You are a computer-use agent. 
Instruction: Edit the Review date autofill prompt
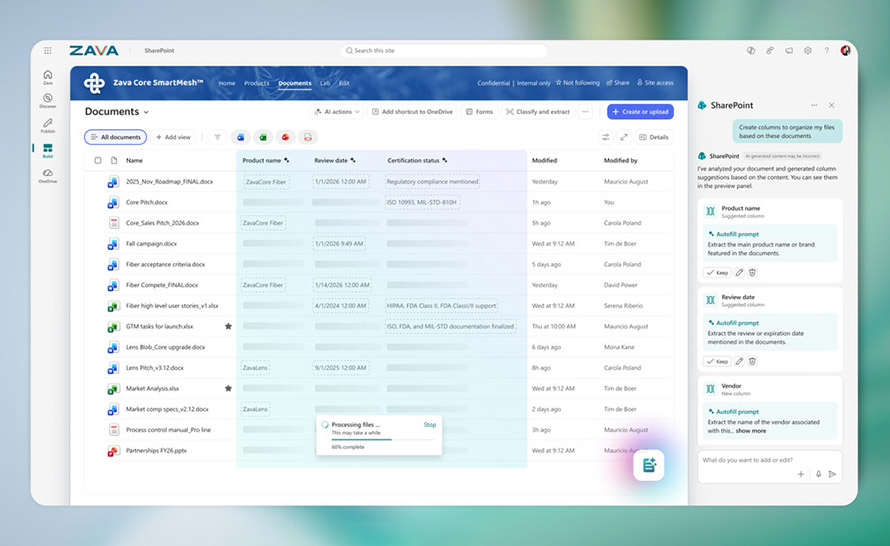pos(739,361)
